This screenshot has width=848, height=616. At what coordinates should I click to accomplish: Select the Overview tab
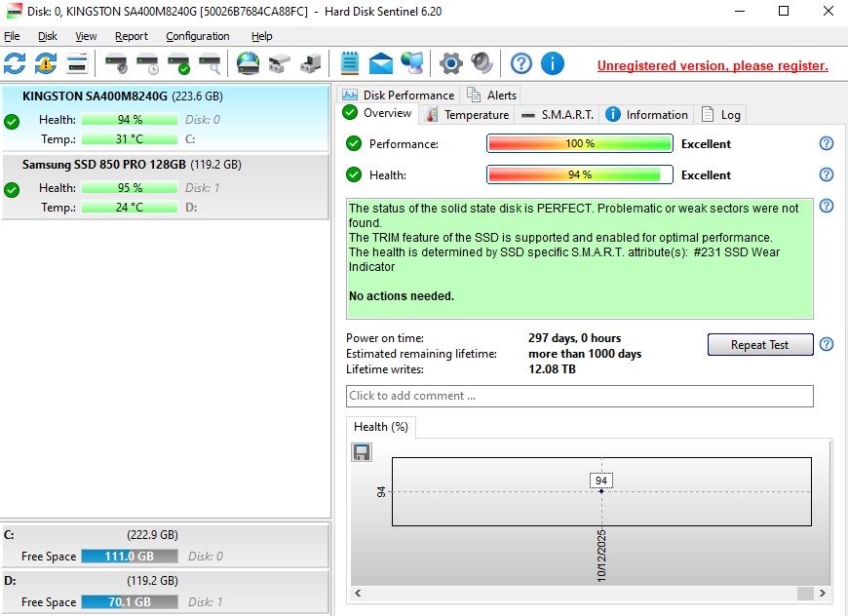pyautogui.click(x=377, y=113)
